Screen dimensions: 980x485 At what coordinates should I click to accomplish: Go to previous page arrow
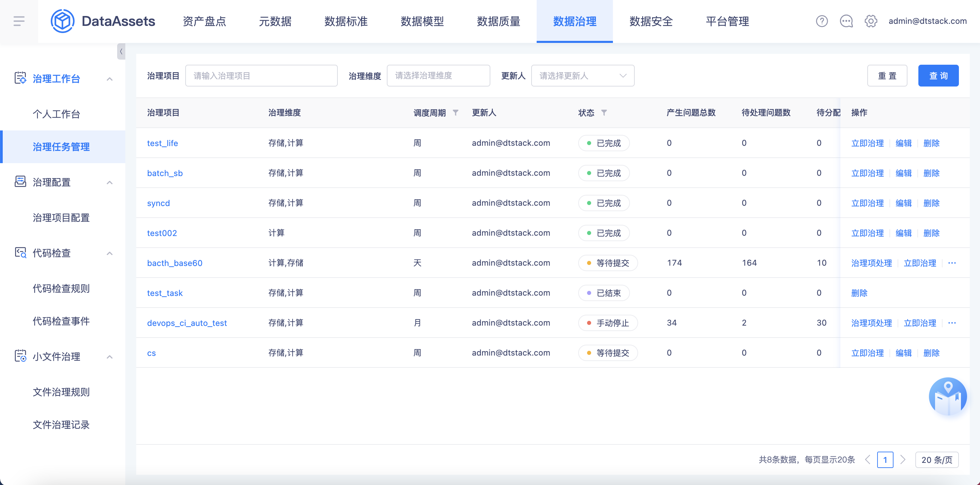coord(868,459)
